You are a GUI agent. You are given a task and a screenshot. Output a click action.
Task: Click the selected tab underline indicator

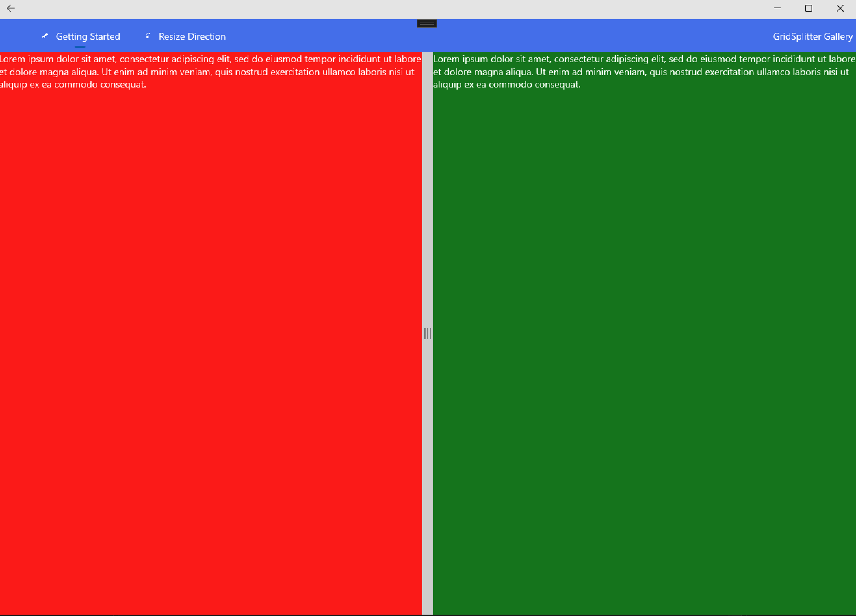pos(80,47)
